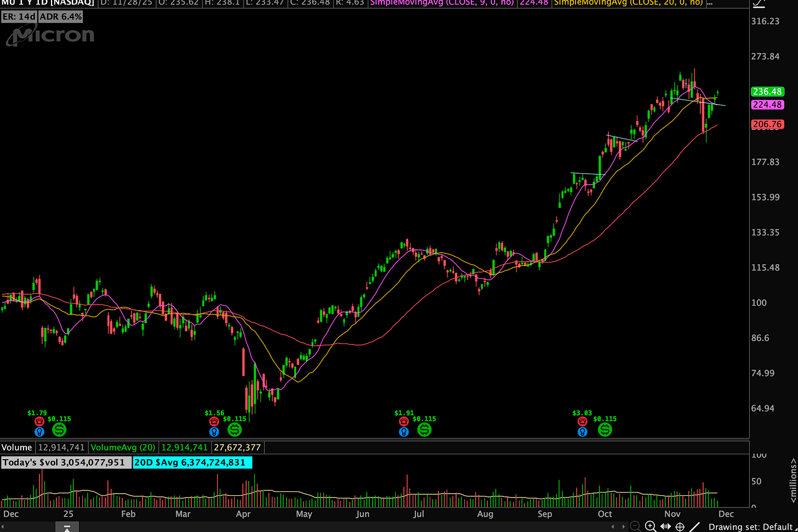The height and width of the screenshot is (532, 798).
Task: Click the yellow SimpleMovingAvg (CLOSE, 20) label
Action: (x=629, y=3)
